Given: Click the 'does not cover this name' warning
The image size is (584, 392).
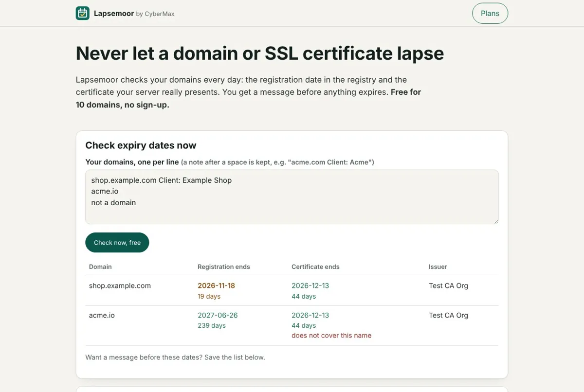Looking at the screenshot, I should tap(331, 335).
